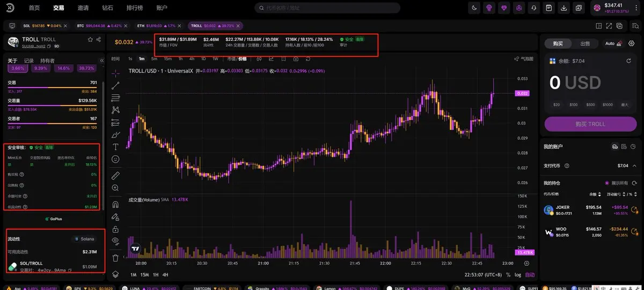
Task: Share TROLL using the share icon
Action: pos(99,39)
